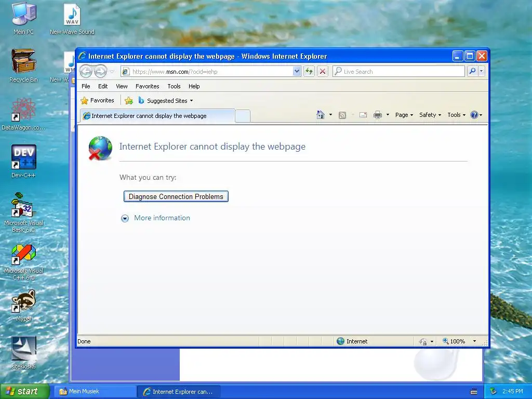The height and width of the screenshot is (399, 532).
Task: Click the 'Done' status bar text
Action: point(84,341)
